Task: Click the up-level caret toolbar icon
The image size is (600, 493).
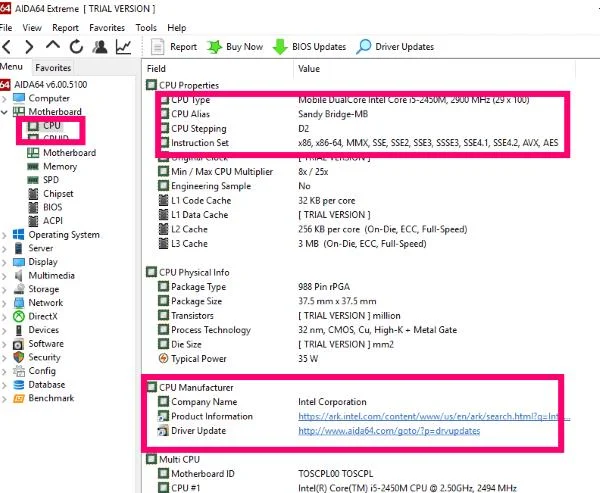Action: click(x=53, y=46)
